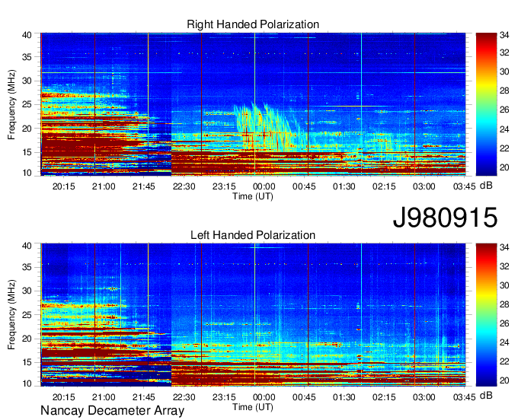Click the bottom plot's 23:15 time tick label
The image size is (518, 420).
pos(224,397)
